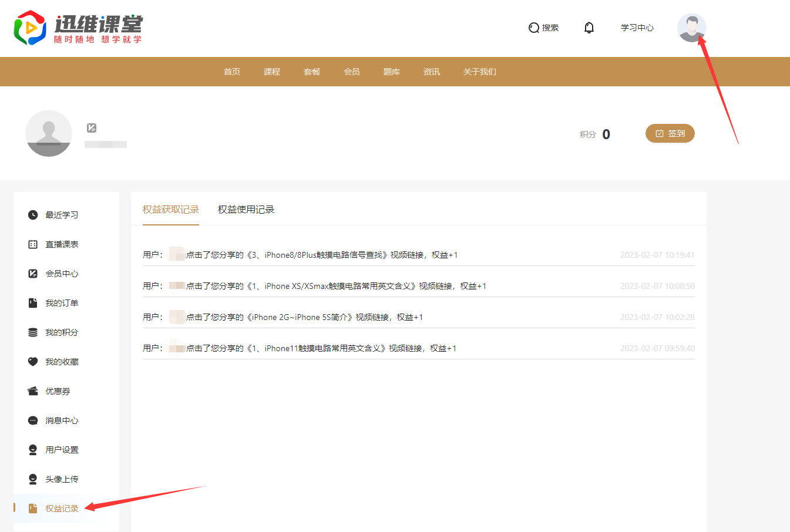This screenshot has width=790, height=532.
Task: Open 我的订单 in the sidebar
Action: tap(62, 303)
